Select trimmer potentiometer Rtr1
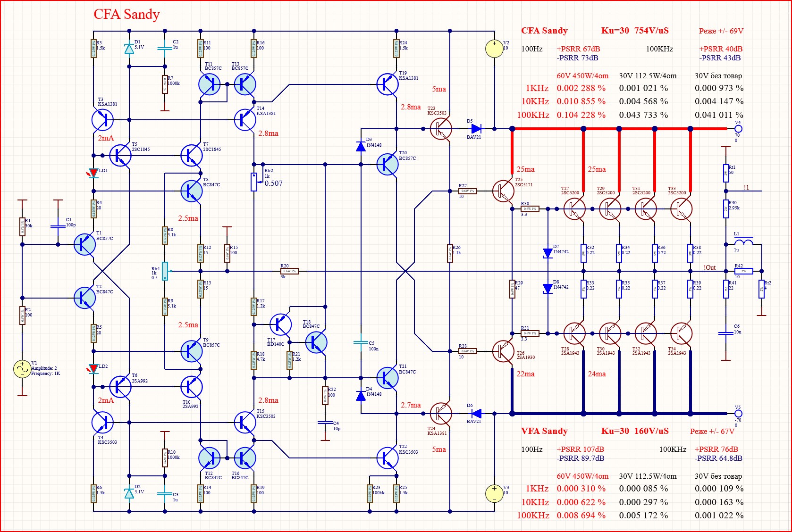Viewport: 792px width, 532px height. click(x=165, y=271)
